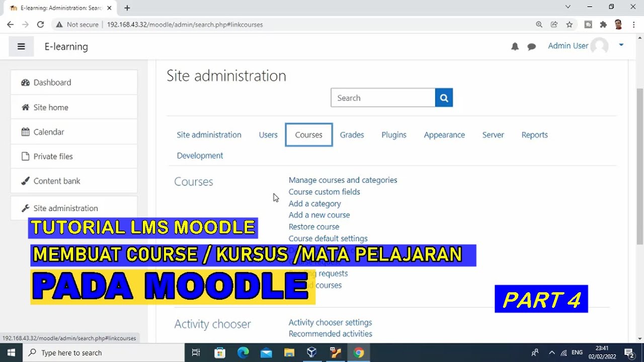The image size is (644, 362).
Task: Launch Microsoft Edge from taskbar
Action: (x=243, y=352)
